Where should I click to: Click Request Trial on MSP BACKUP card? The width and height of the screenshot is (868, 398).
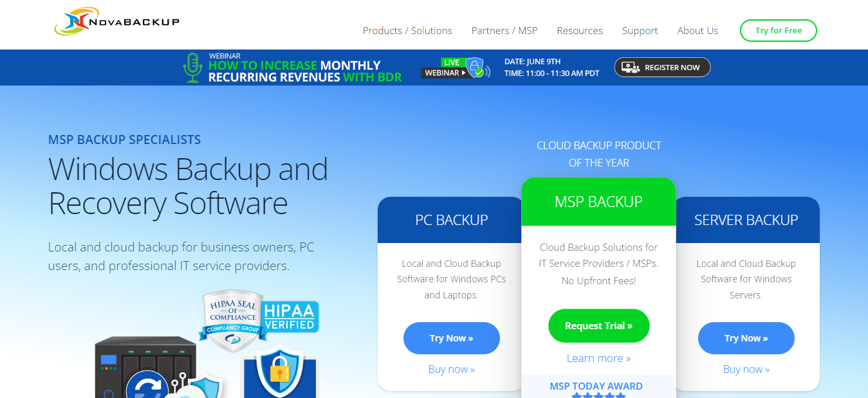tap(598, 325)
